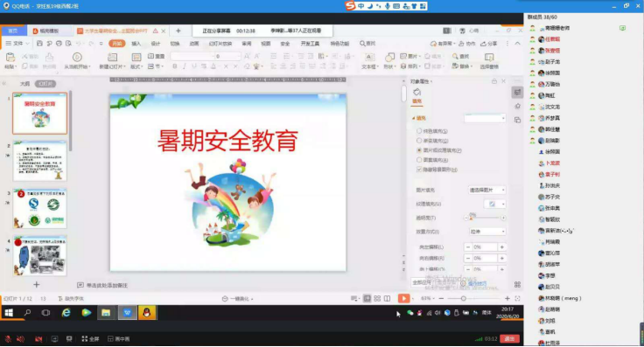Switch to the Design ribbon tab
This screenshot has width=644, height=347.
pos(155,44)
